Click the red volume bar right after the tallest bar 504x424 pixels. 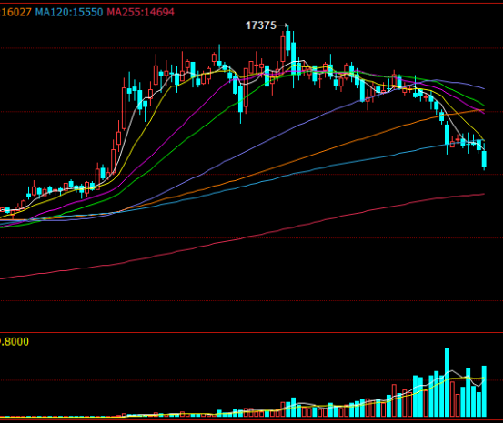pos(452,399)
